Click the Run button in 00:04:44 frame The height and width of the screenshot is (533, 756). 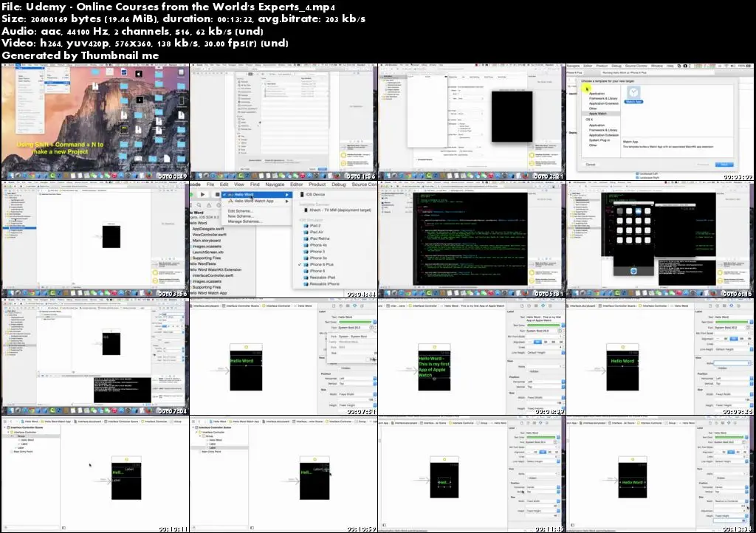[x=202, y=194]
